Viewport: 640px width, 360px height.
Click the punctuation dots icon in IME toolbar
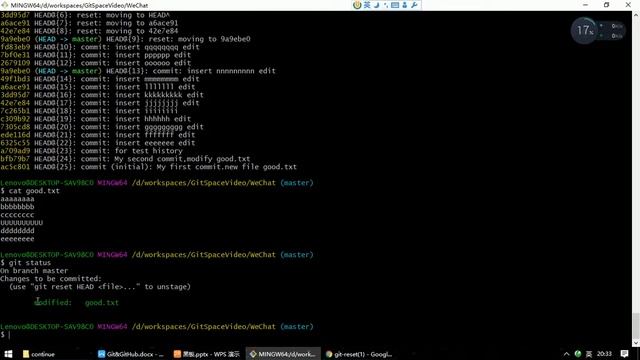pyautogui.click(x=386, y=5)
